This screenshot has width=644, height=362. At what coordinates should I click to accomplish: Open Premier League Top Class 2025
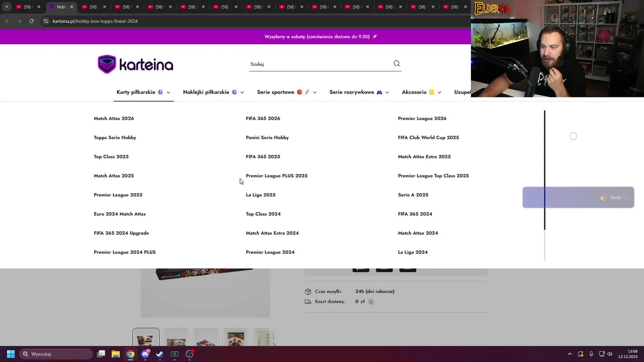433,176
